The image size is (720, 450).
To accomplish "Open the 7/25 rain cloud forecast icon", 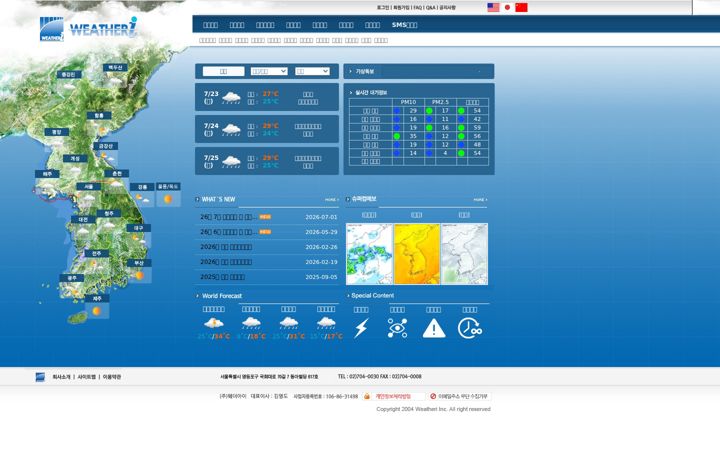I will coord(231,161).
